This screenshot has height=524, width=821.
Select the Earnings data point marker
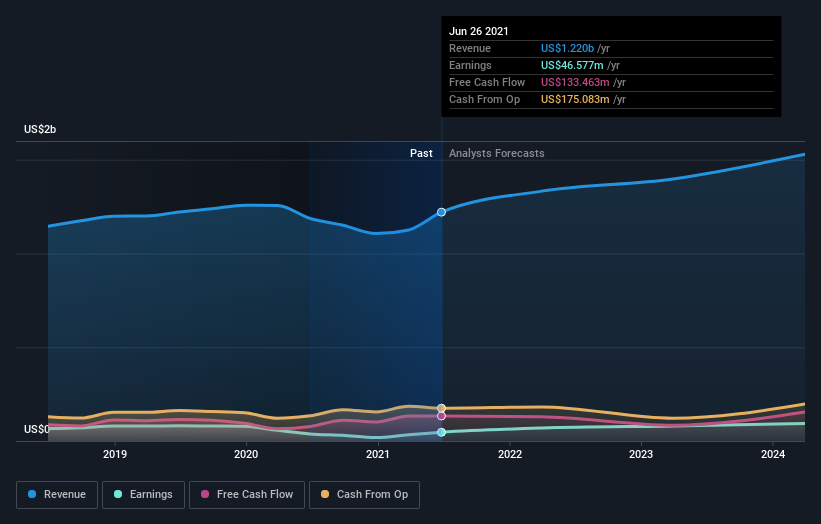tap(441, 432)
